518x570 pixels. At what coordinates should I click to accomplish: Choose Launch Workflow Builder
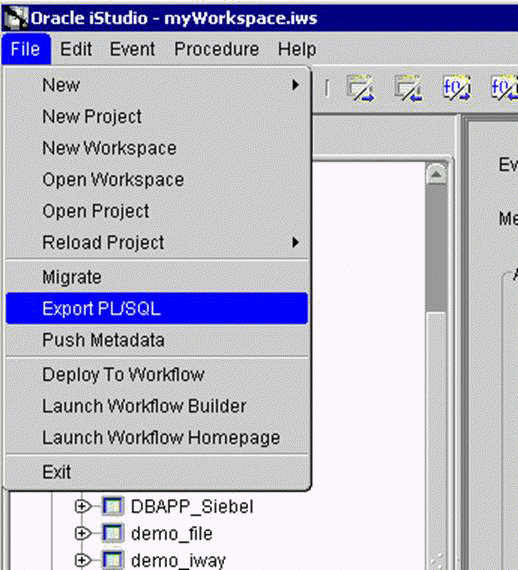point(157,406)
